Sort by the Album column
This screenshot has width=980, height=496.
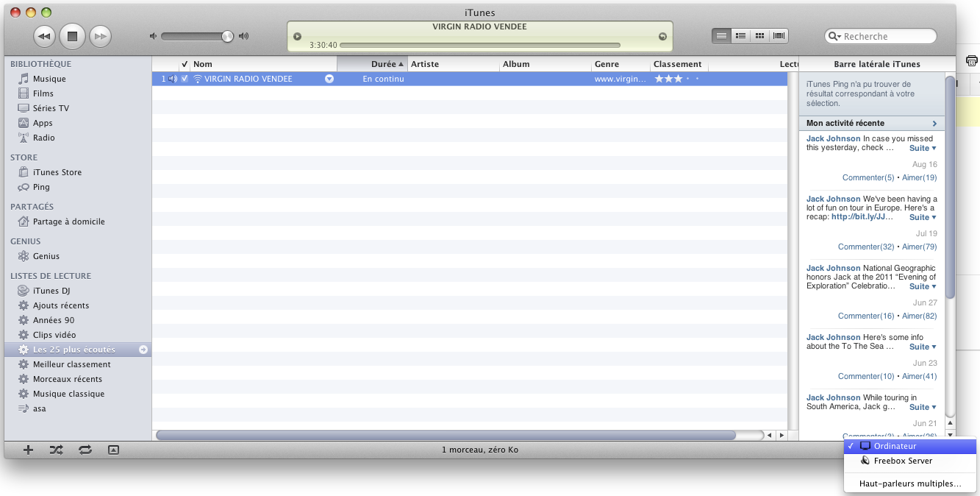(546, 64)
